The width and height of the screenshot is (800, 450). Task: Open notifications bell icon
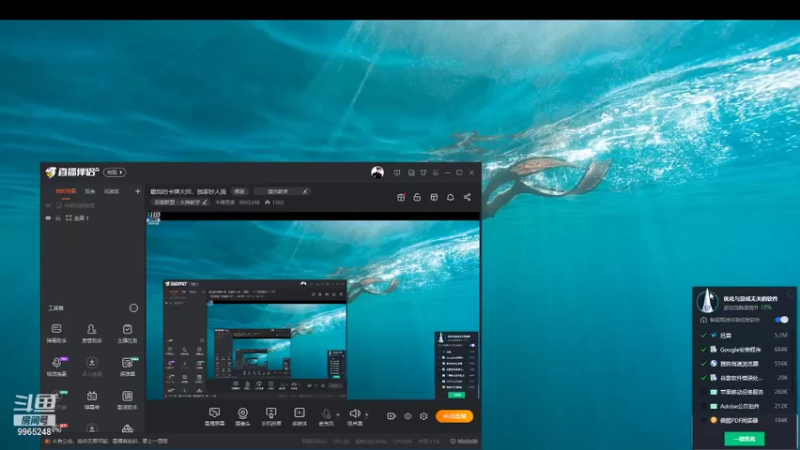(x=451, y=197)
